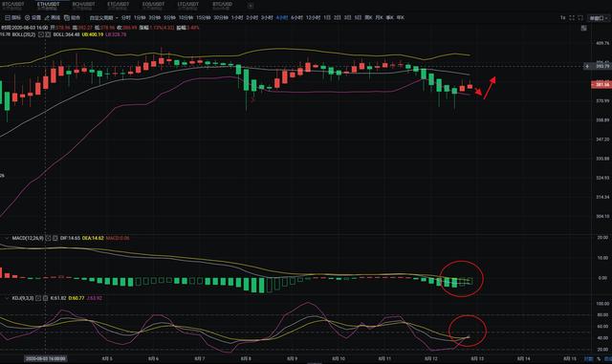Select the 月K monthly candles

(x=379, y=17)
